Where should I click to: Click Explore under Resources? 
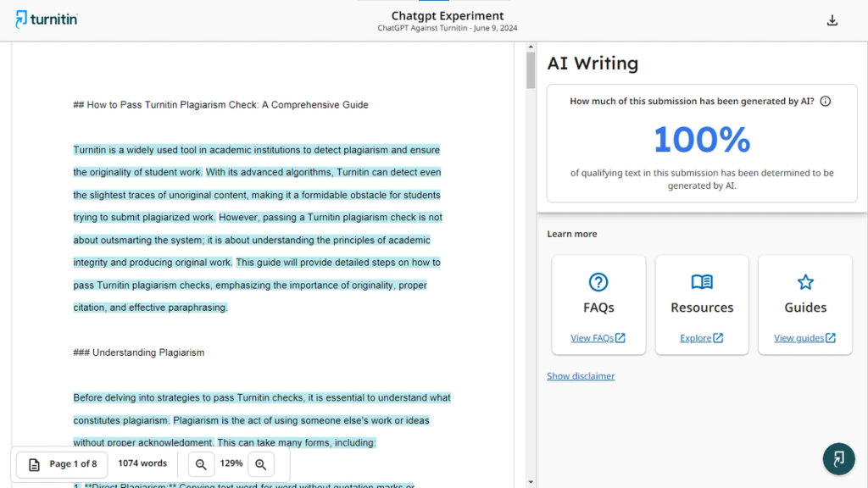coord(701,337)
